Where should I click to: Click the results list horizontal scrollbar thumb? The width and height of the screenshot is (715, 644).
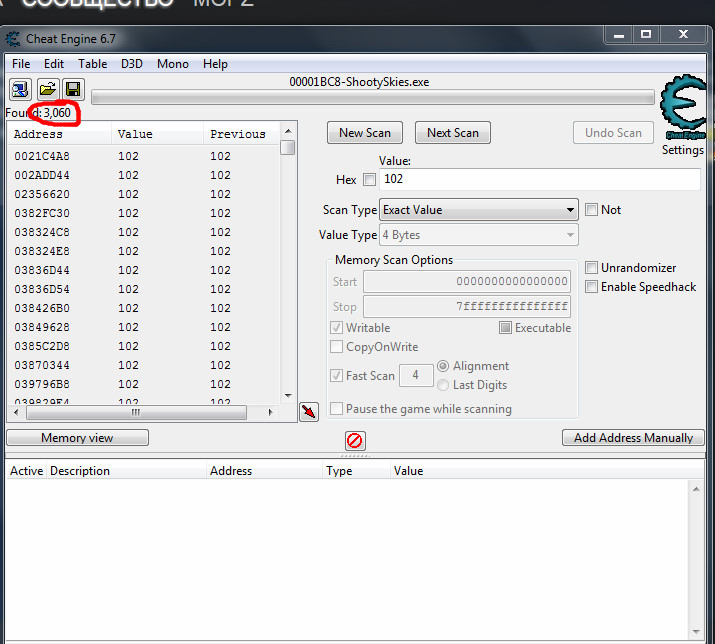click(136, 413)
